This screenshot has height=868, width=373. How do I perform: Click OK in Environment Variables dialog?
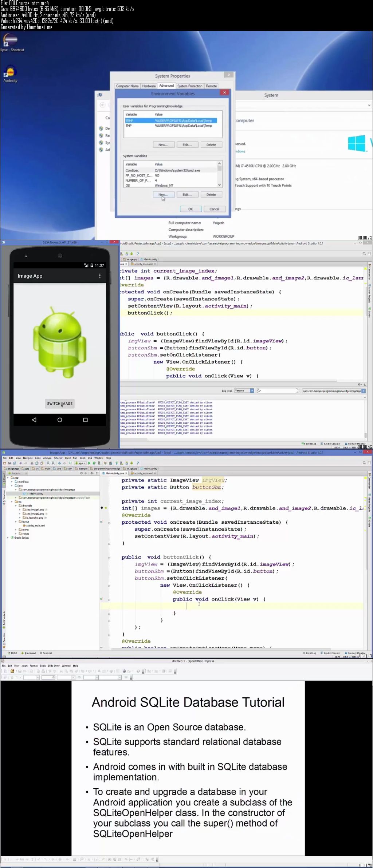[191, 209]
